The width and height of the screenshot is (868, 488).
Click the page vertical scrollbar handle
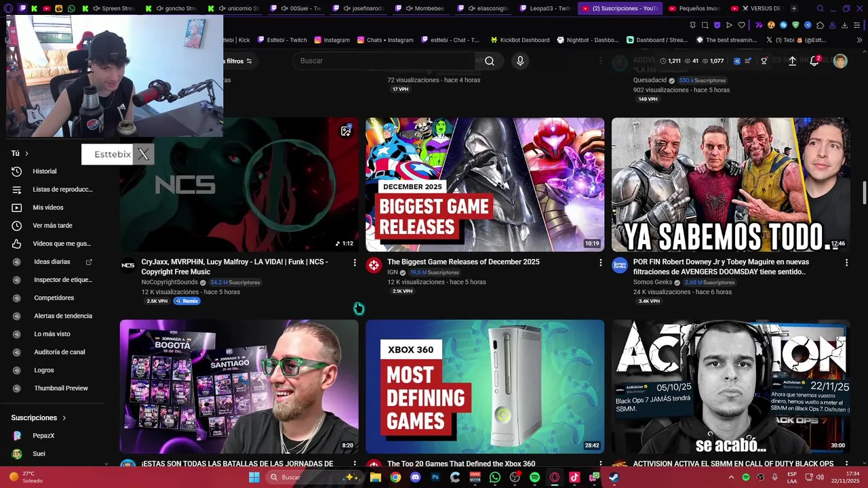864,192
